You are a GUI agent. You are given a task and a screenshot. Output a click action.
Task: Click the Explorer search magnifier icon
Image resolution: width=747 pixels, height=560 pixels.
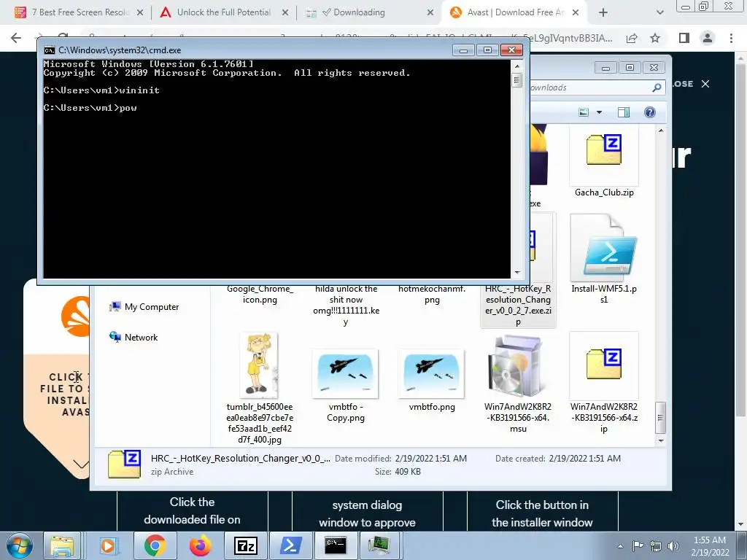(x=657, y=87)
